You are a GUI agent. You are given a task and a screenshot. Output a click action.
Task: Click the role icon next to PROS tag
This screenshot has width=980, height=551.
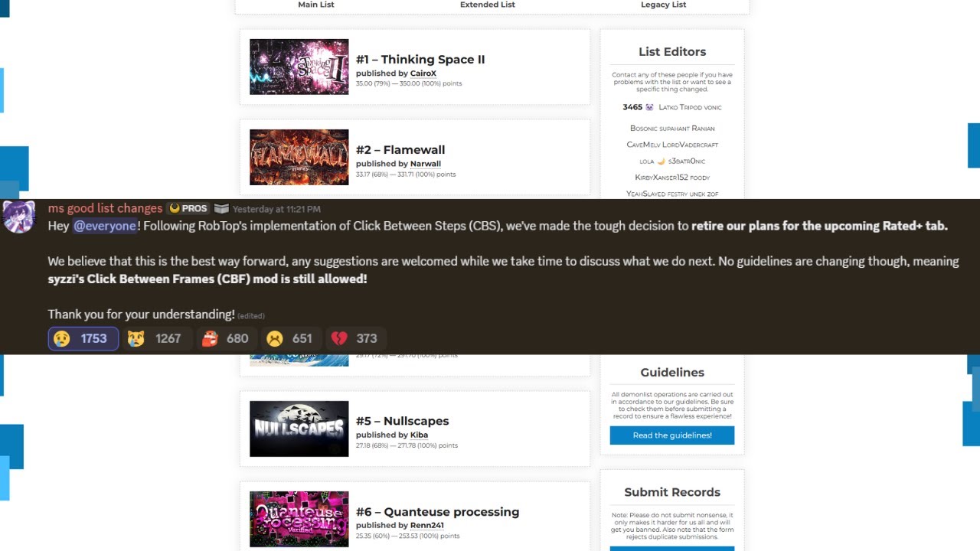click(x=221, y=208)
